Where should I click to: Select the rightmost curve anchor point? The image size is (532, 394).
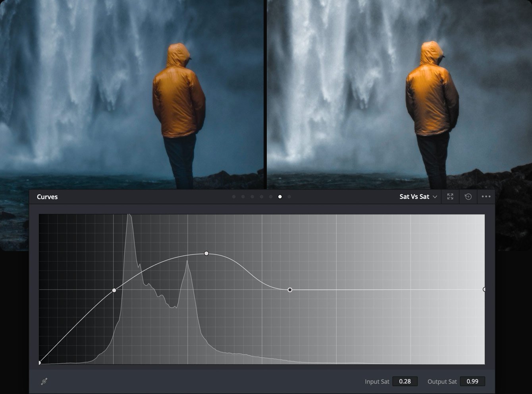coord(484,290)
